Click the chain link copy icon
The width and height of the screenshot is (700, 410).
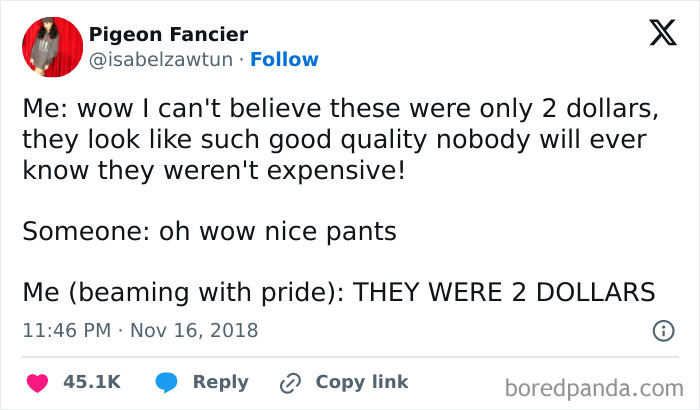tap(292, 382)
